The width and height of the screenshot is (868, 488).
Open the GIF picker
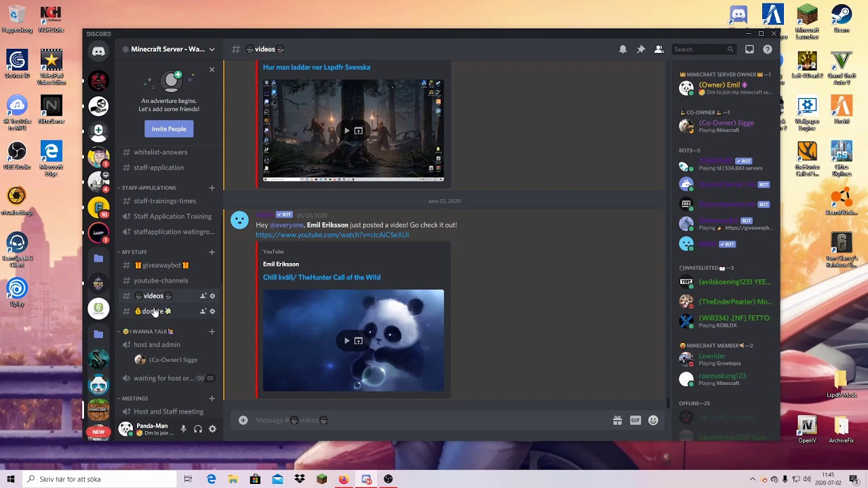tap(635, 420)
